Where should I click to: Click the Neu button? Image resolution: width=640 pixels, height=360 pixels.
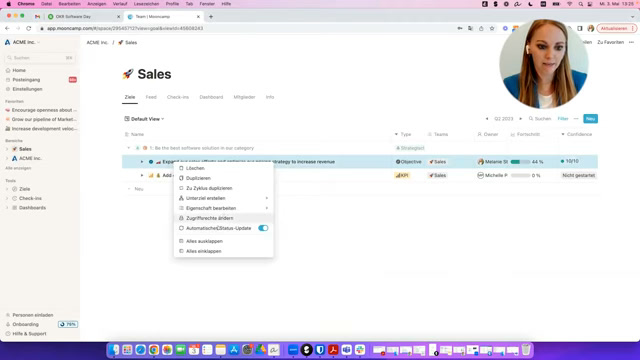590,119
